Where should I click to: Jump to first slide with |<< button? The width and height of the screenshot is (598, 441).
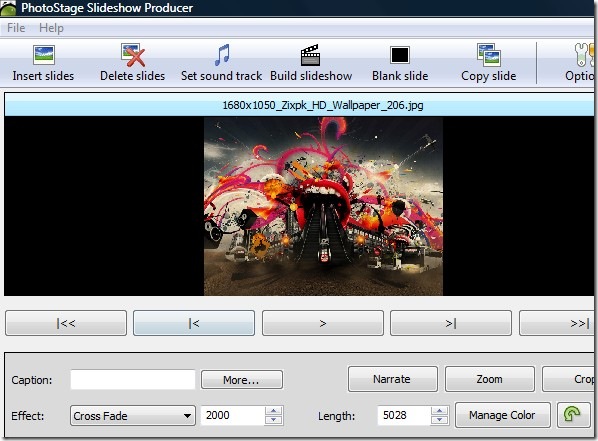click(x=66, y=323)
